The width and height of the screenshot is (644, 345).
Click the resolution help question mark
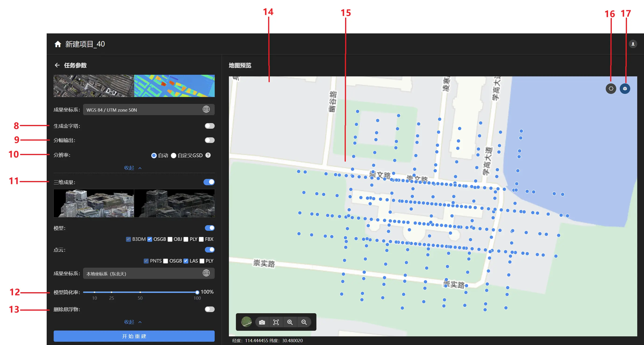[208, 155]
